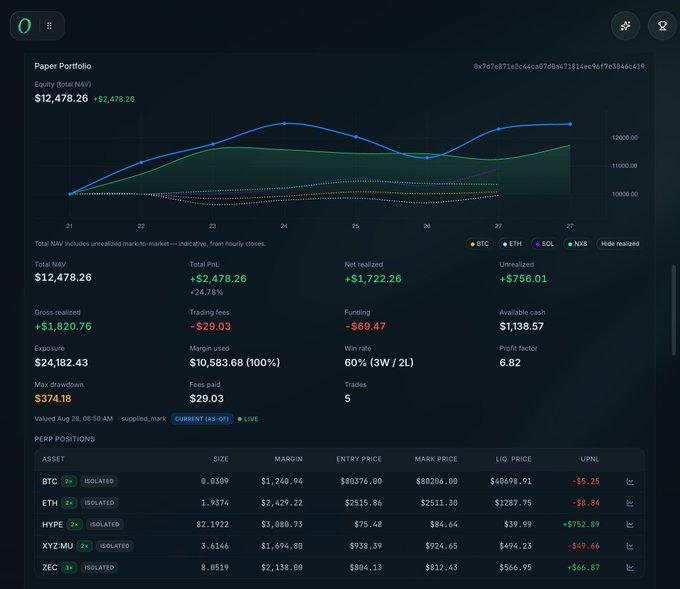Click the wallet address 0x7d7e871e text

click(559, 66)
